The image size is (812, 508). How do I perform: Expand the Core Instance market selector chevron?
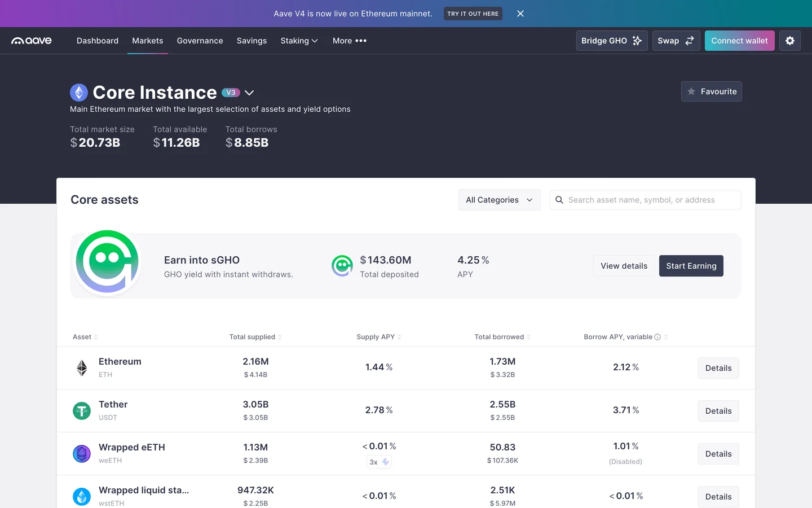pos(249,93)
